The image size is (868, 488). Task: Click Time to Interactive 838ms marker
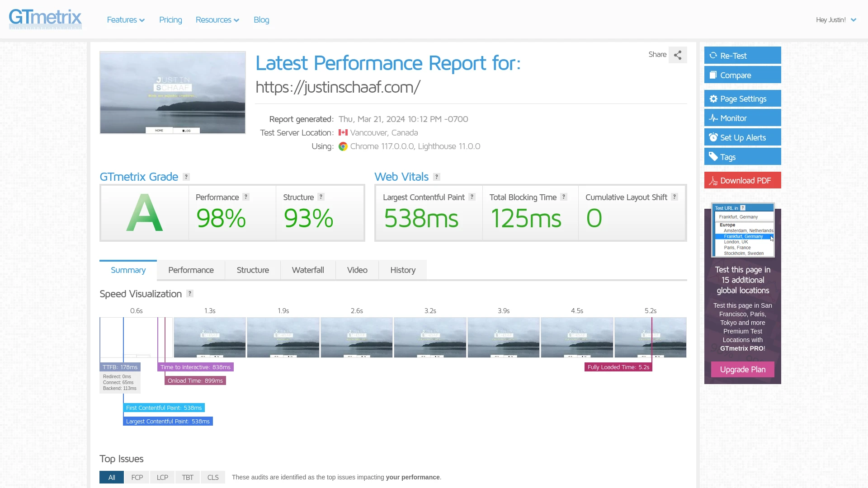point(195,367)
